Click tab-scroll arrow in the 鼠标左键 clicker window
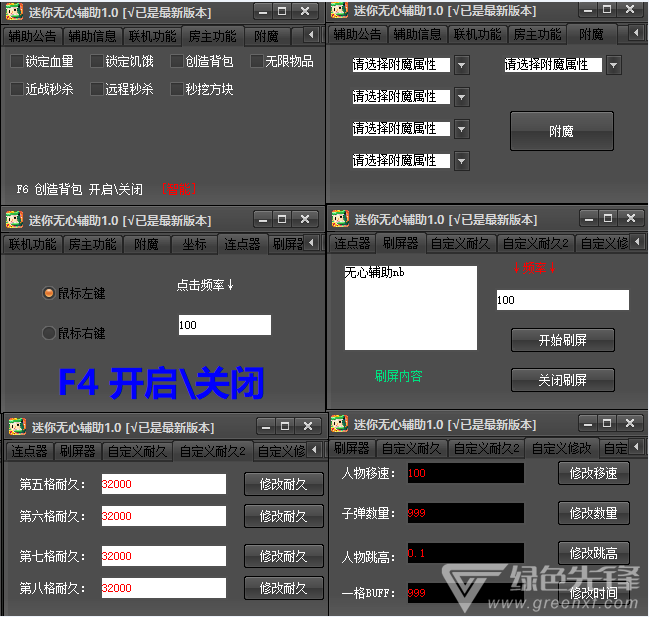 pyautogui.click(x=311, y=242)
